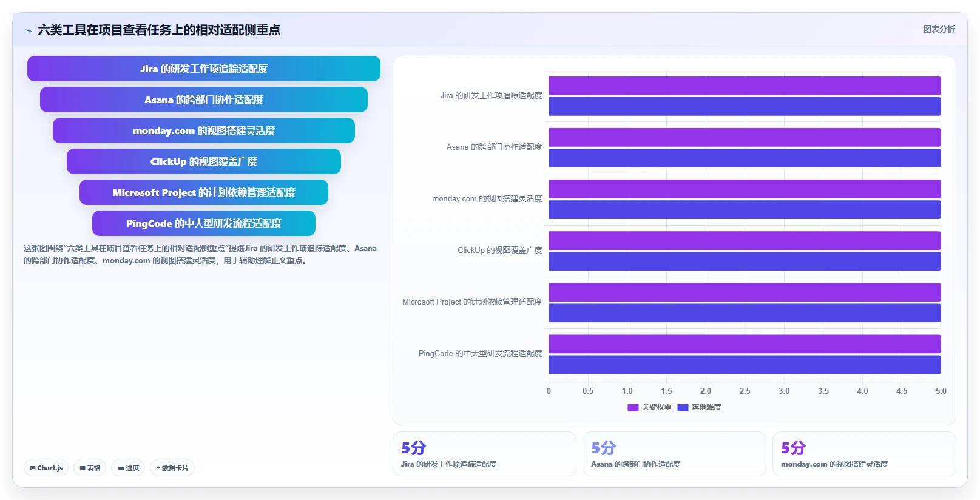Click the x-axis value 5.0
Screen dimensions: 980x500
[x=941, y=391]
